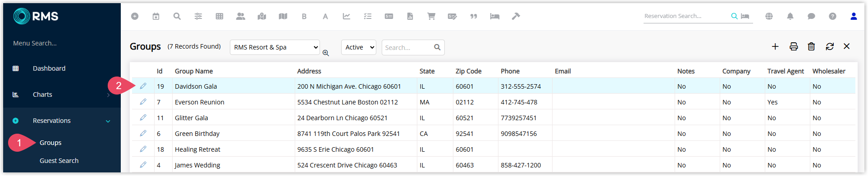Viewport: 868px width, 176px height.
Task: Open the map with pin toolbar icon
Action: (262, 16)
